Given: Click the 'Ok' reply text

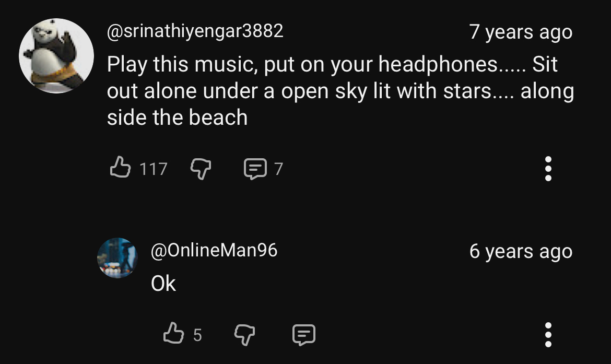Looking at the screenshot, I should point(163,284).
